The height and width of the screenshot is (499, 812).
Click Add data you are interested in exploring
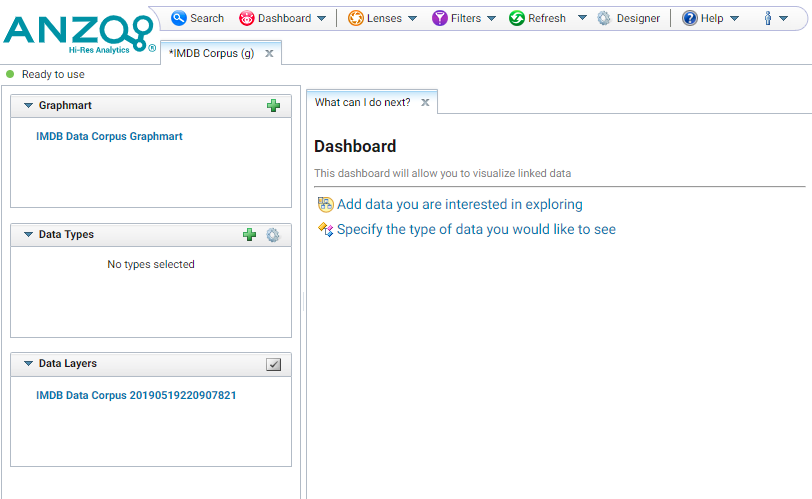[x=459, y=204]
